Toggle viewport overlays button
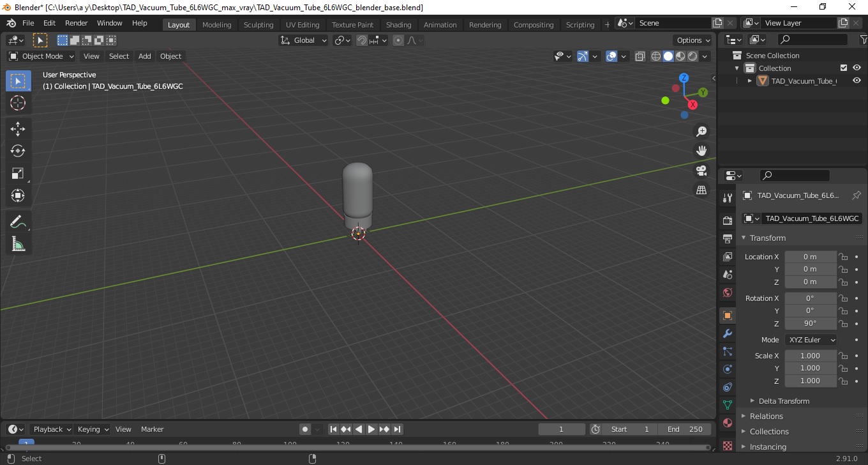 coord(611,56)
